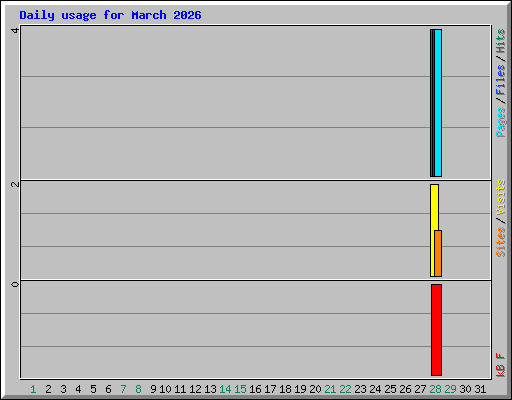The width and height of the screenshot is (512, 400).
Task: Click day "31" on the x-axis
Action: [x=480, y=389]
